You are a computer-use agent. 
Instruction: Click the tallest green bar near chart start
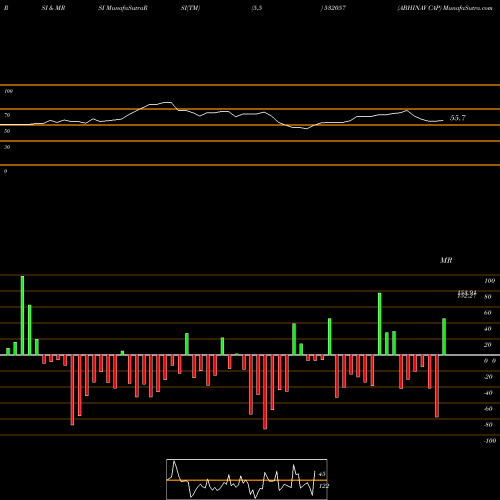(22, 315)
